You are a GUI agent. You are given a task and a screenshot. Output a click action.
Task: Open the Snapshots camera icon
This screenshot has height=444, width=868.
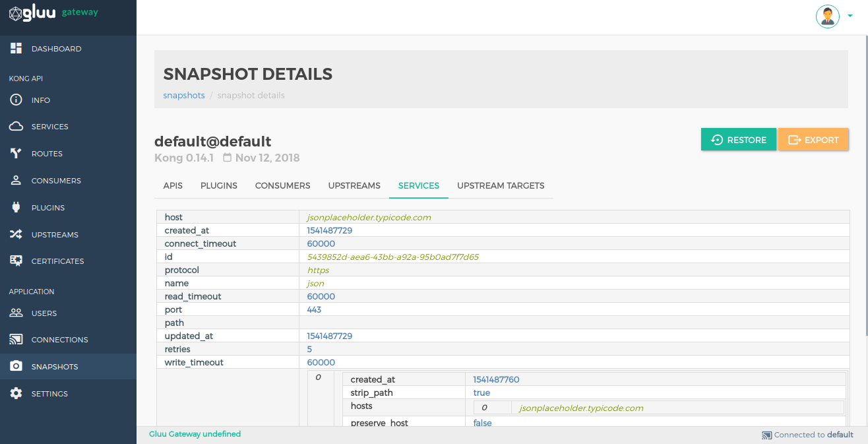pyautogui.click(x=16, y=366)
